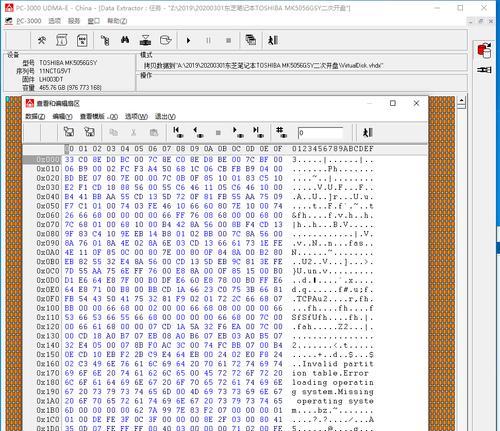Jump to first sector in sector editor
The height and width of the screenshot is (431, 500).
178,132
